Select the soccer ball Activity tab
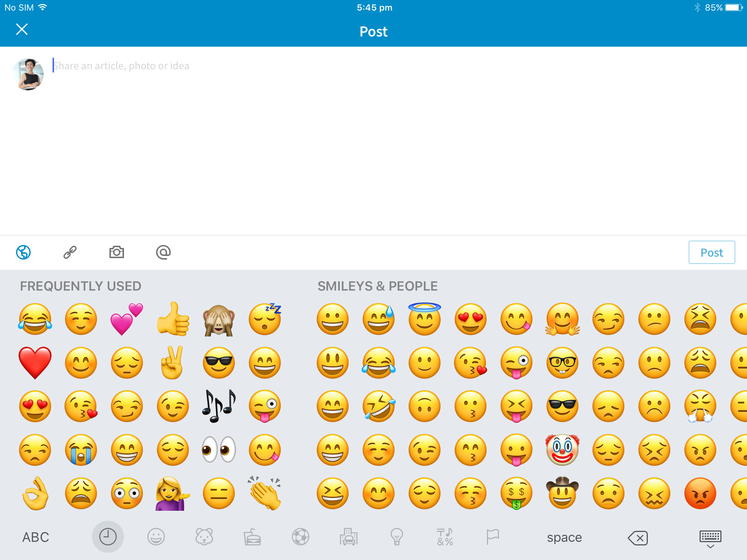Viewport: 747px width, 560px height. [301, 537]
